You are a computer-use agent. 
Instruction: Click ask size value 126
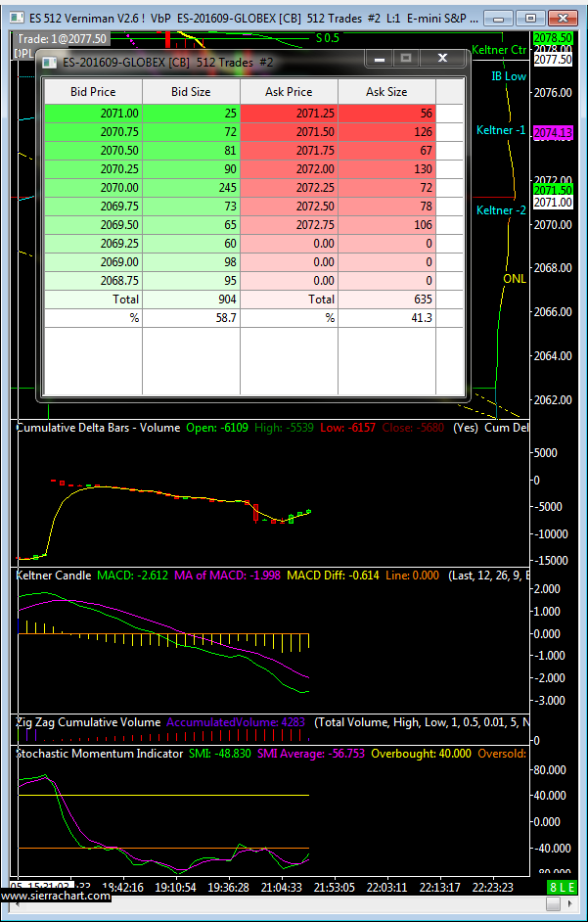tap(386, 132)
